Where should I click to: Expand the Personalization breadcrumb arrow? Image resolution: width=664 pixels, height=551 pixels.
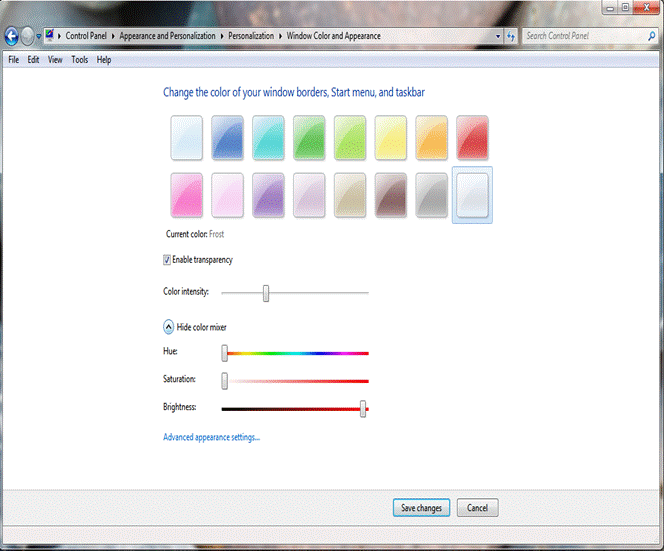pos(279,36)
